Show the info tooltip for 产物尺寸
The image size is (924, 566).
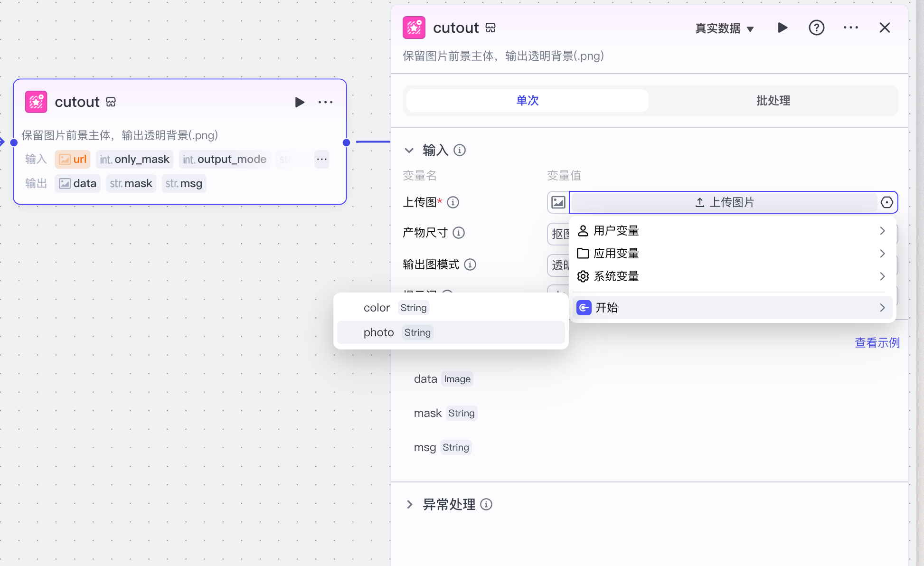(459, 233)
